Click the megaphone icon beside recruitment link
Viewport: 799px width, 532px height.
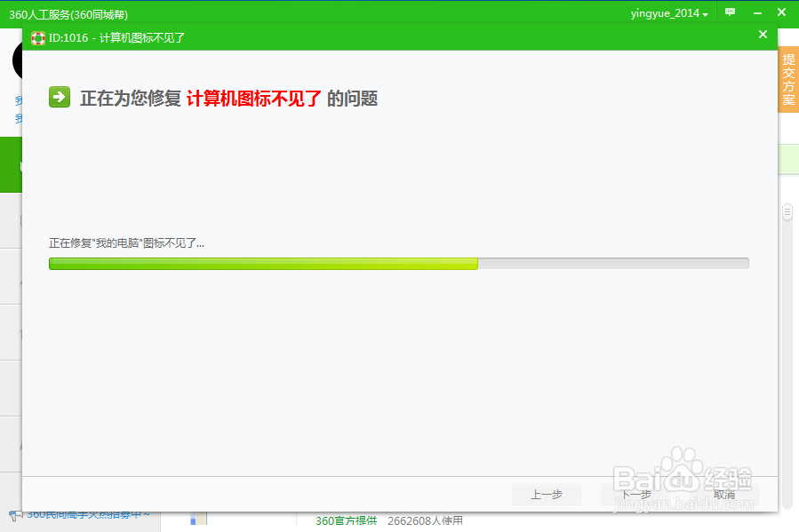(x=16, y=516)
